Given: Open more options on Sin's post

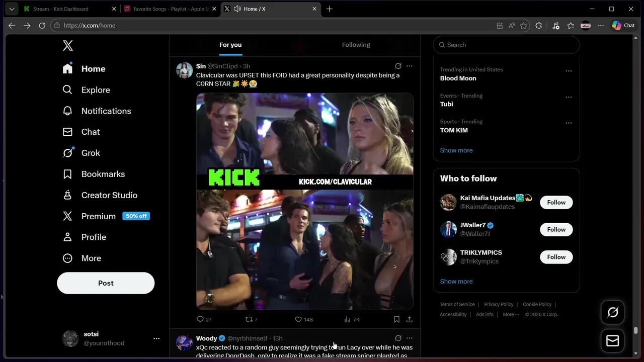Looking at the screenshot, I should coord(410,66).
